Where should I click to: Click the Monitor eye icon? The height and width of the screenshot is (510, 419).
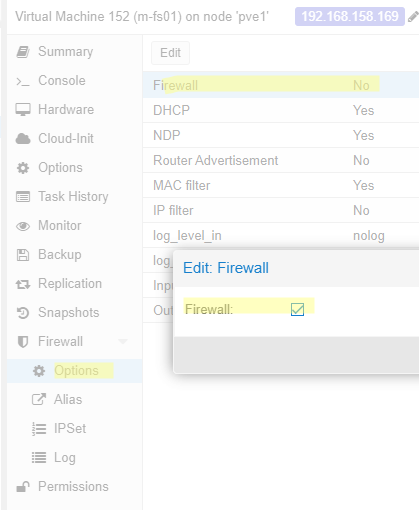pos(23,226)
